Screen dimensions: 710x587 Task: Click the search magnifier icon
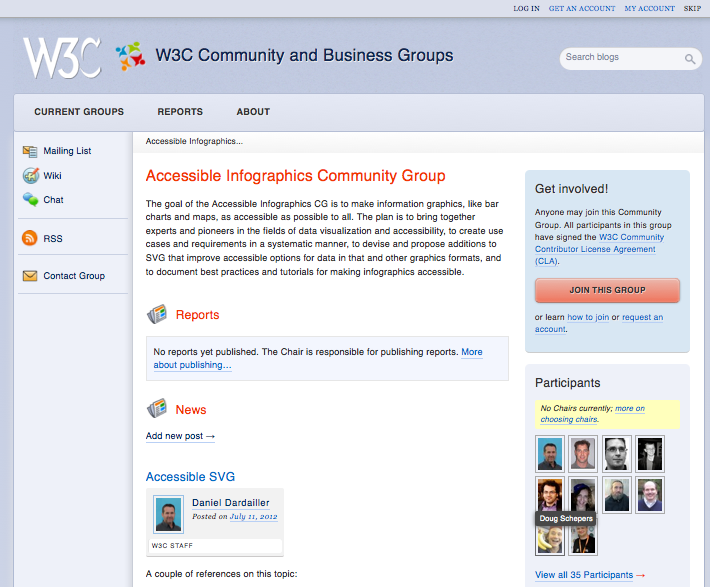[x=690, y=59]
